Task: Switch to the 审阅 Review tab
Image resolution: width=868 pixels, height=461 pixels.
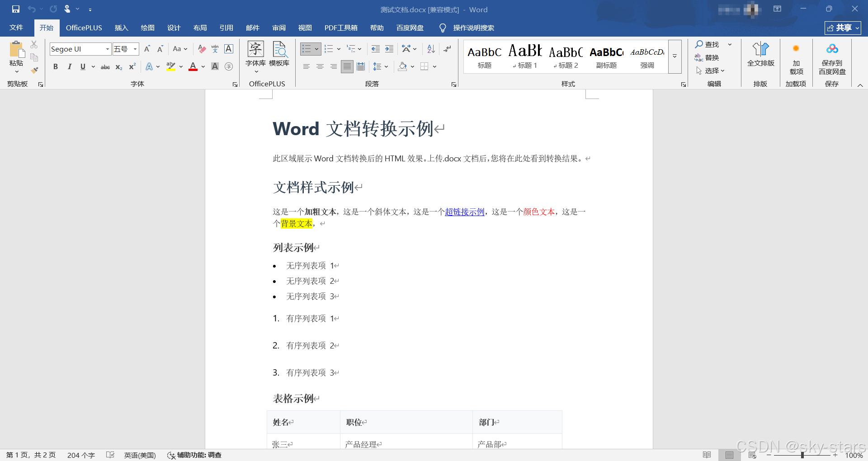Action: tap(279, 28)
